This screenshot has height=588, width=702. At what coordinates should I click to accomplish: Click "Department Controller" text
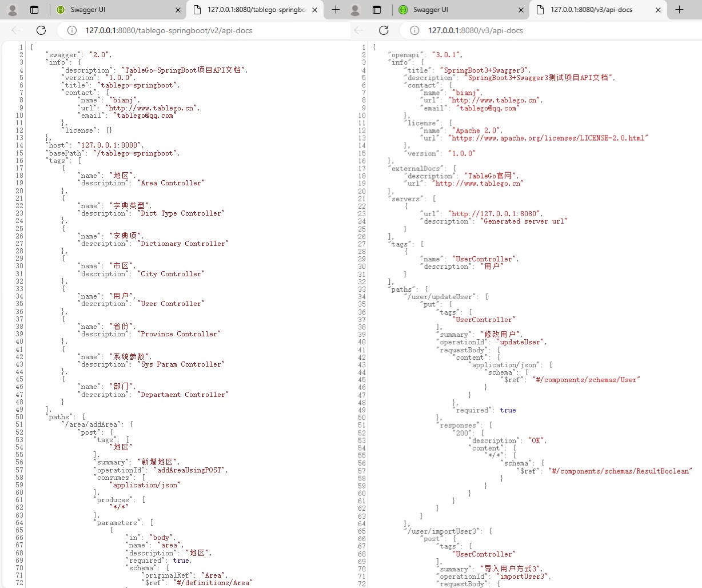pos(183,395)
